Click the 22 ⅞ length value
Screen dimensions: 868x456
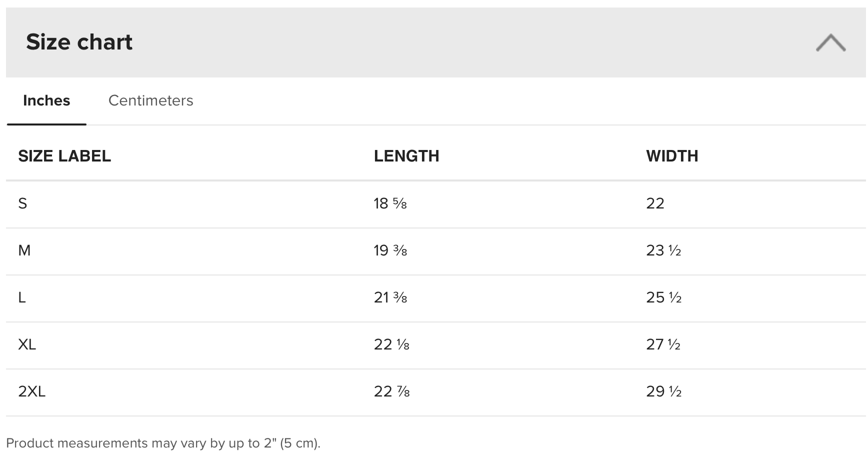(391, 391)
